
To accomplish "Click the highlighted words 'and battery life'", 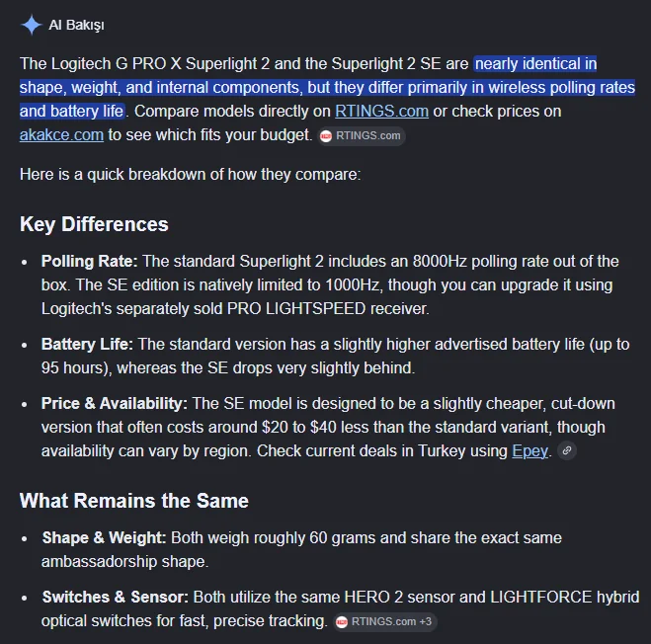I will [x=72, y=112].
